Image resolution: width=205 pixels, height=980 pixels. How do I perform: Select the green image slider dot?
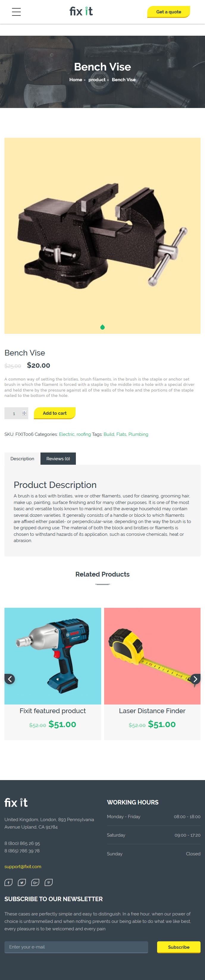pos(102,327)
